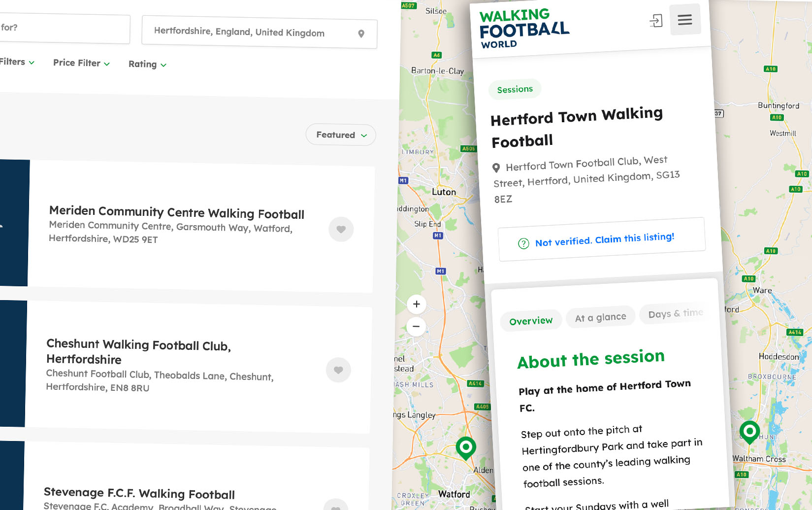This screenshot has height=510, width=812.
Task: Click the Walking Football World logo
Action: 523,29
